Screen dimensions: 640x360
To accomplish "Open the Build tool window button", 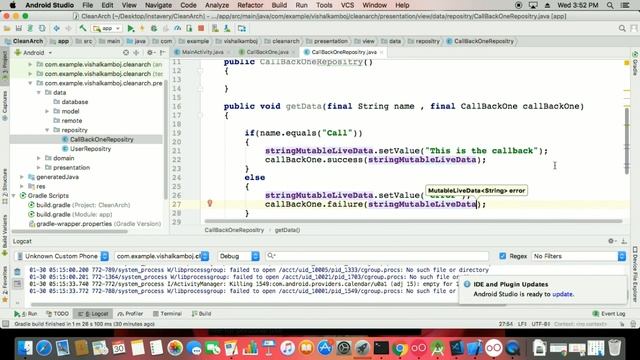I will (201, 313).
